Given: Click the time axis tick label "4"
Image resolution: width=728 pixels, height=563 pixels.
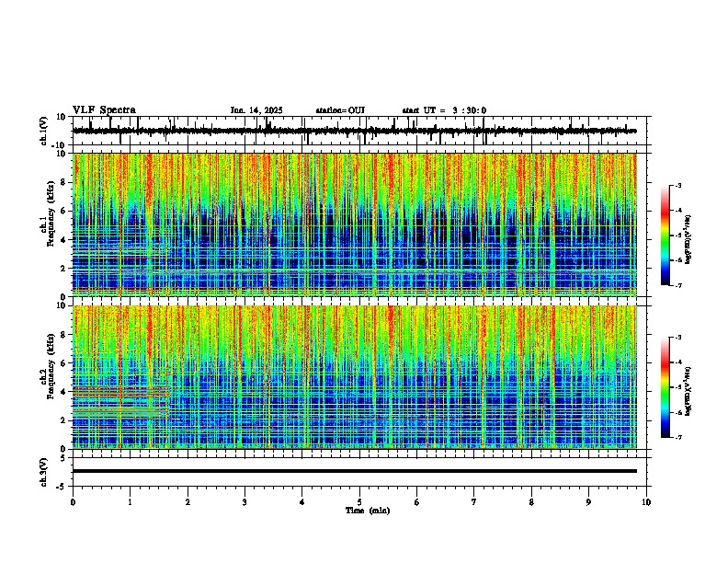Looking at the screenshot, I should pyautogui.click(x=302, y=502).
